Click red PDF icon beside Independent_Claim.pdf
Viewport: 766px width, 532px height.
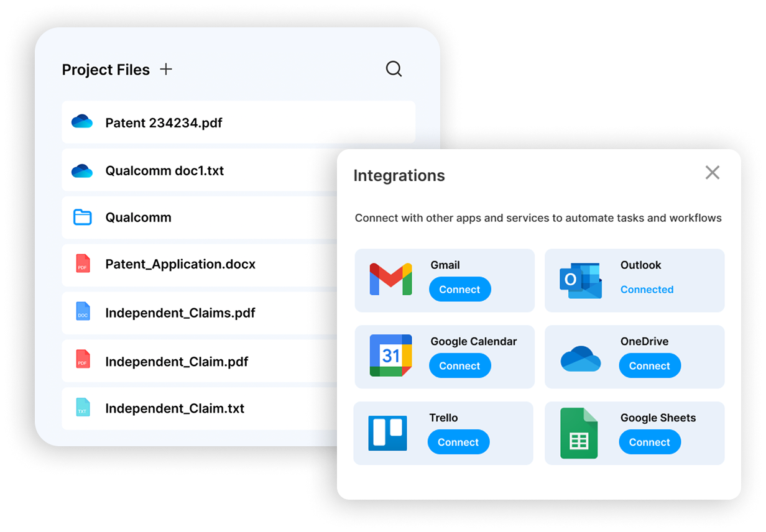point(83,359)
